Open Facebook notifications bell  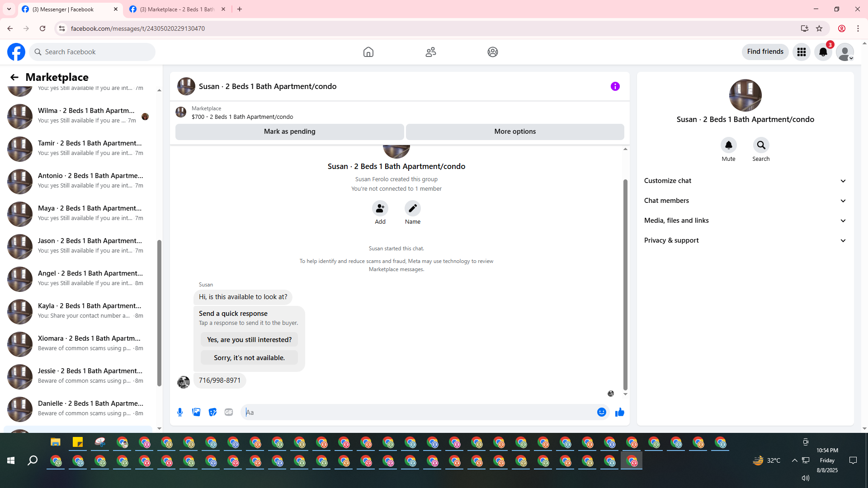pyautogui.click(x=823, y=52)
